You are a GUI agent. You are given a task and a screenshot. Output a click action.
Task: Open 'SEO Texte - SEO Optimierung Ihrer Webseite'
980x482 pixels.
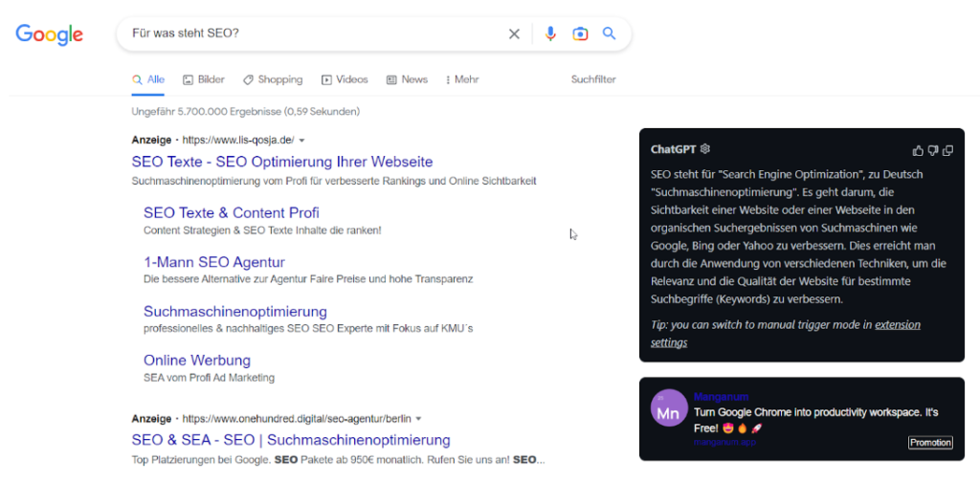pos(282,162)
